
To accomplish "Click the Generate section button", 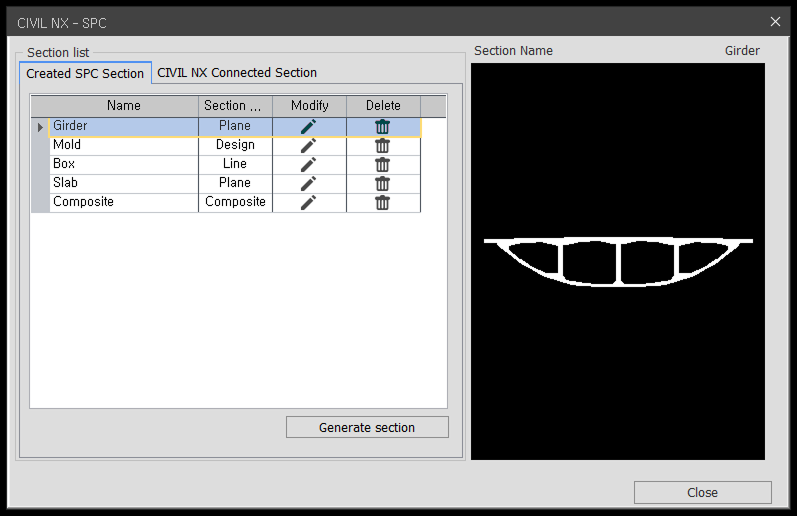I will click(x=367, y=427).
